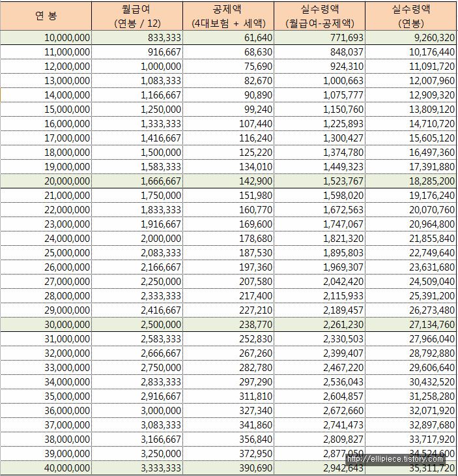Screen dimensions: 458x476
Task: Click the cell 25,000,000
Action: [x=46, y=253]
